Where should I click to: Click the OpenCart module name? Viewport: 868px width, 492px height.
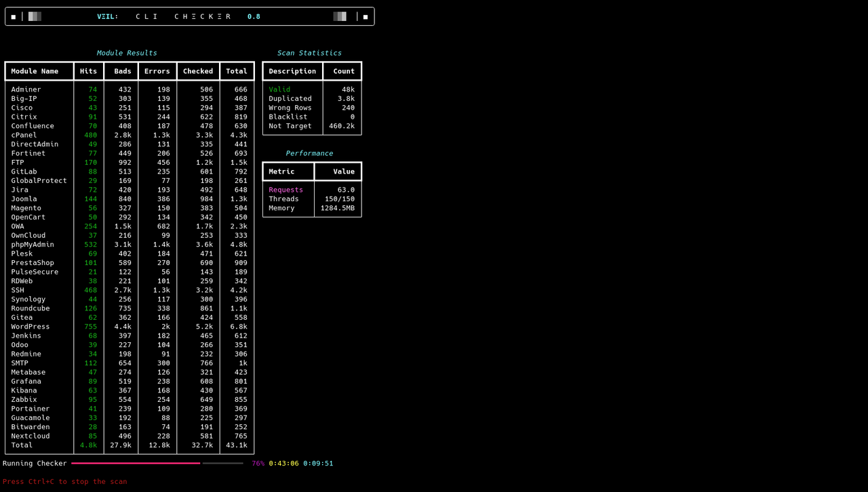coord(28,218)
